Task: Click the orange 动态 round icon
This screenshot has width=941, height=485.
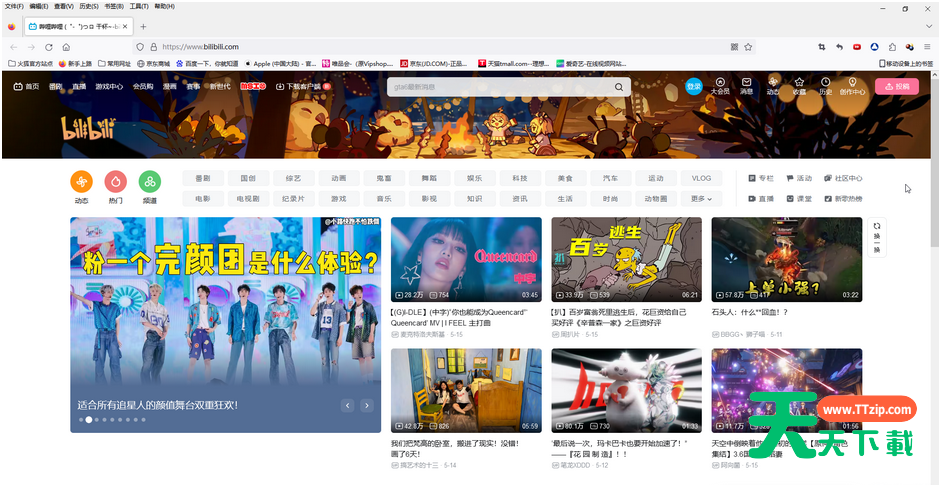Action: [x=82, y=181]
